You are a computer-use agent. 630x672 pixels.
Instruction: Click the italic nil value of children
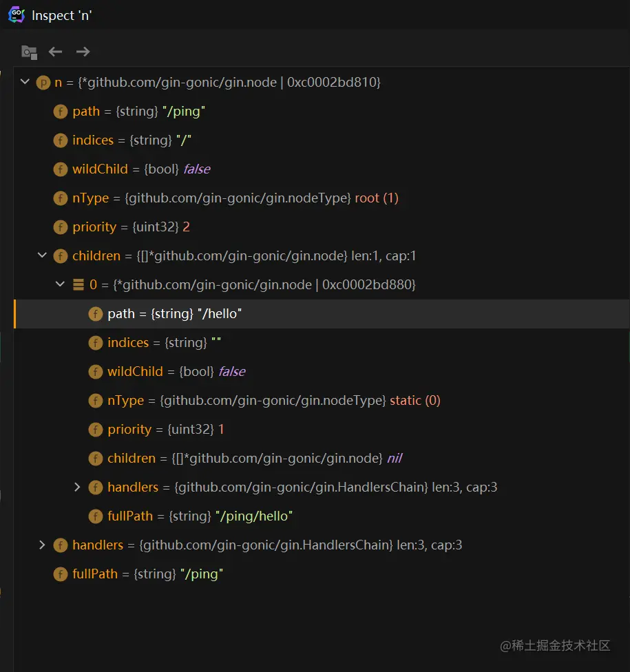pos(395,458)
